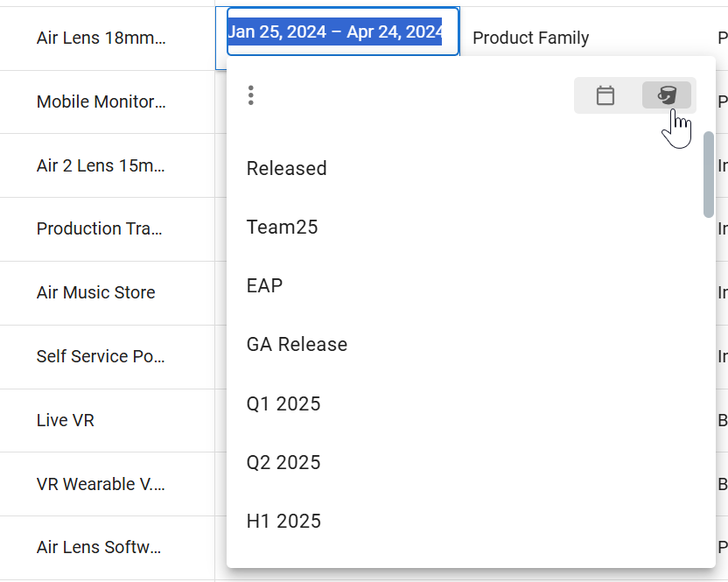Select the bucket view icon
The width and height of the screenshot is (728, 582).
(667, 95)
